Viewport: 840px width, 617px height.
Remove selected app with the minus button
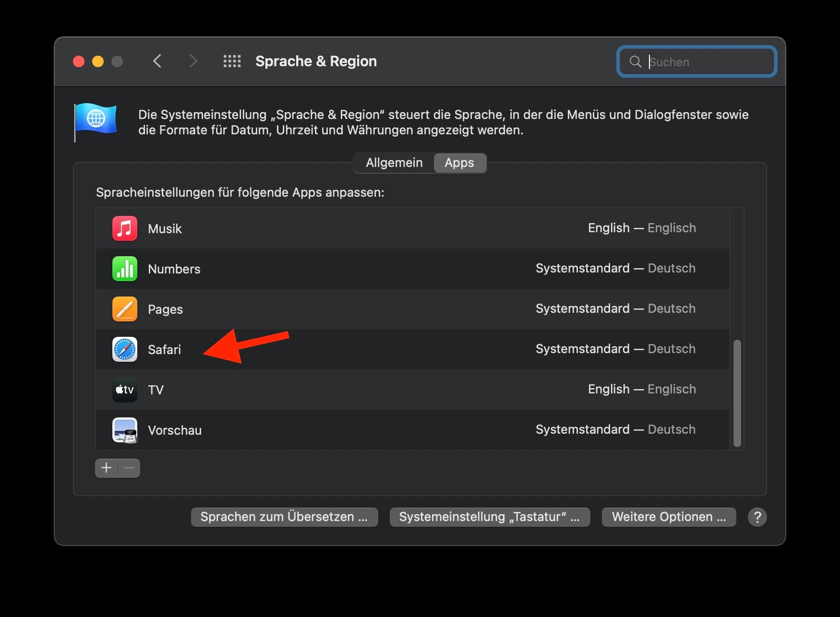129,468
